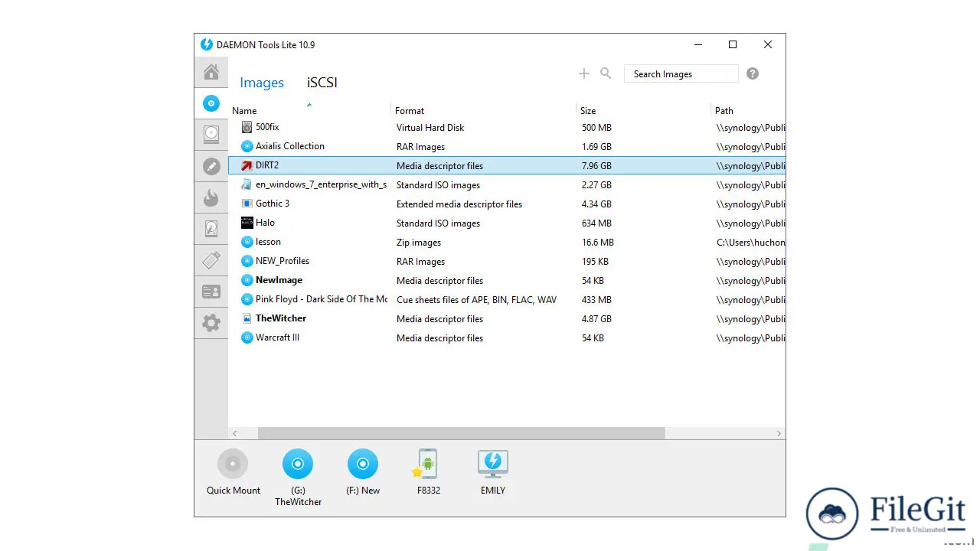Screen dimensions: 980x551
Task: Open the device card sidebar icon
Action: [211, 292]
